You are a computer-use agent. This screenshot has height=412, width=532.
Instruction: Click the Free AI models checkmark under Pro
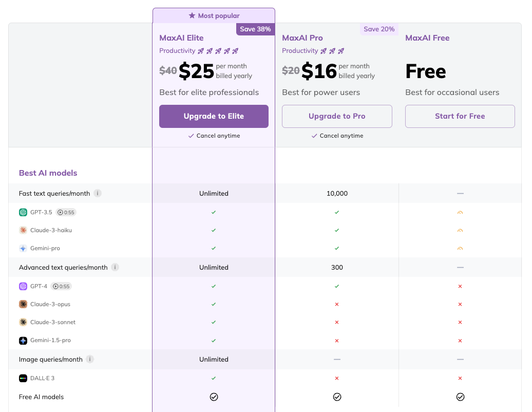pos(337,397)
